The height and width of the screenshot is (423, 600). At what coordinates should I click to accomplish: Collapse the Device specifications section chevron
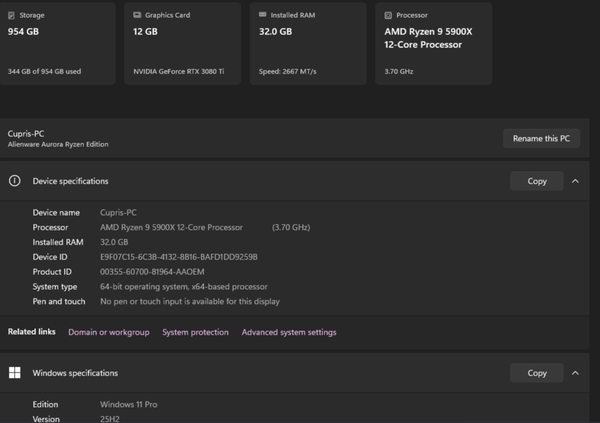click(575, 181)
